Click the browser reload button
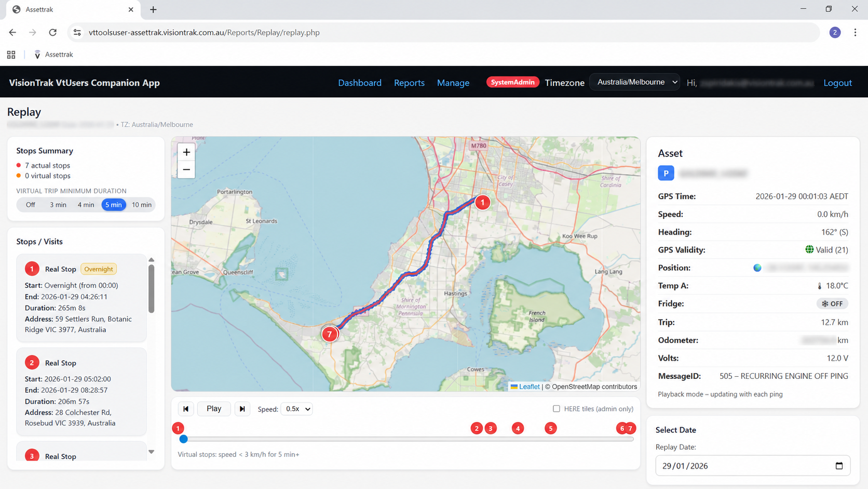 point(53,32)
